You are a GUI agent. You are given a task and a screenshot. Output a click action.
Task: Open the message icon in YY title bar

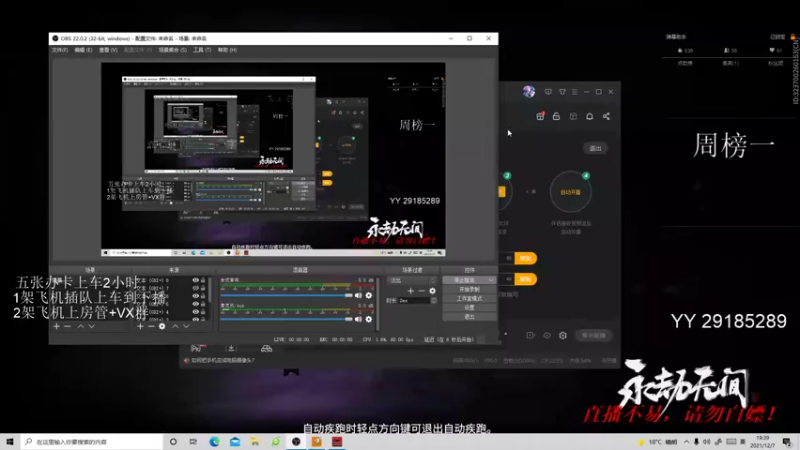click(548, 92)
